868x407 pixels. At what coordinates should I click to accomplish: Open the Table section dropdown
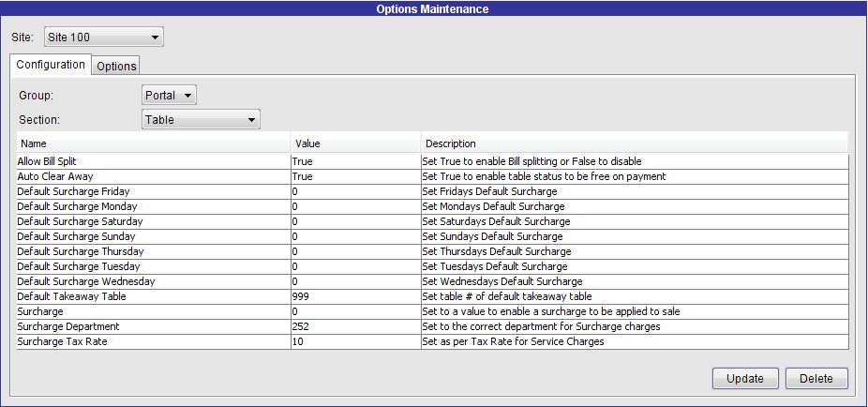tap(201, 119)
